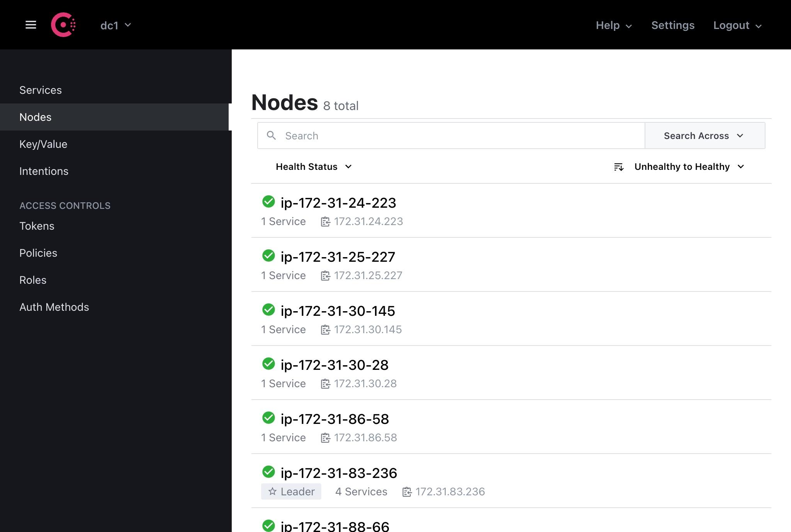Click the Search input field

(451, 136)
